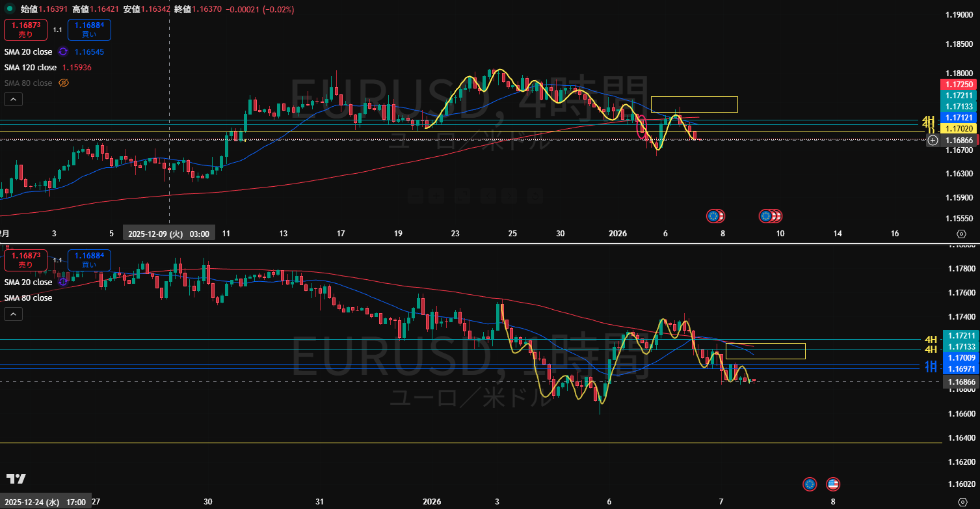This screenshot has height=509, width=980.
Task: Click the green market status dot at top left
Action: click(x=9, y=10)
